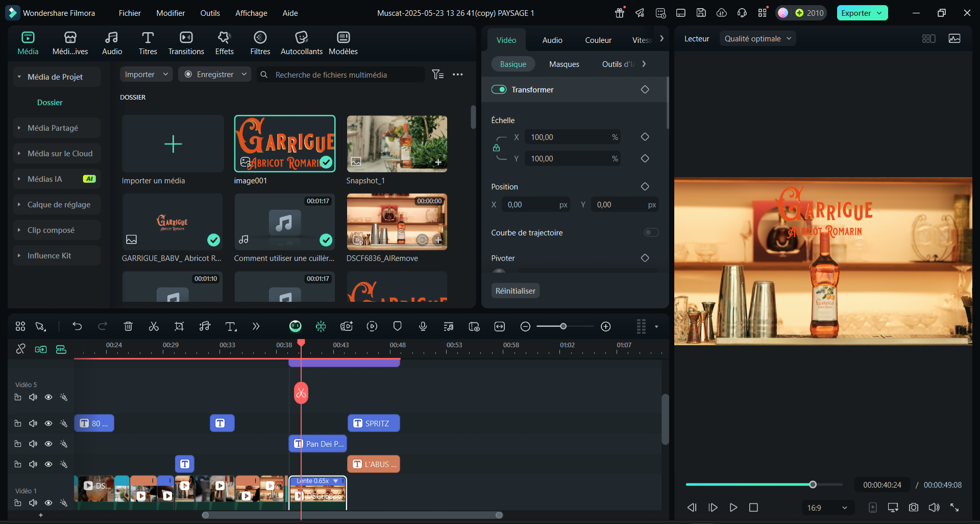
Task: Open the Enregistrer dropdown
Action: point(215,75)
